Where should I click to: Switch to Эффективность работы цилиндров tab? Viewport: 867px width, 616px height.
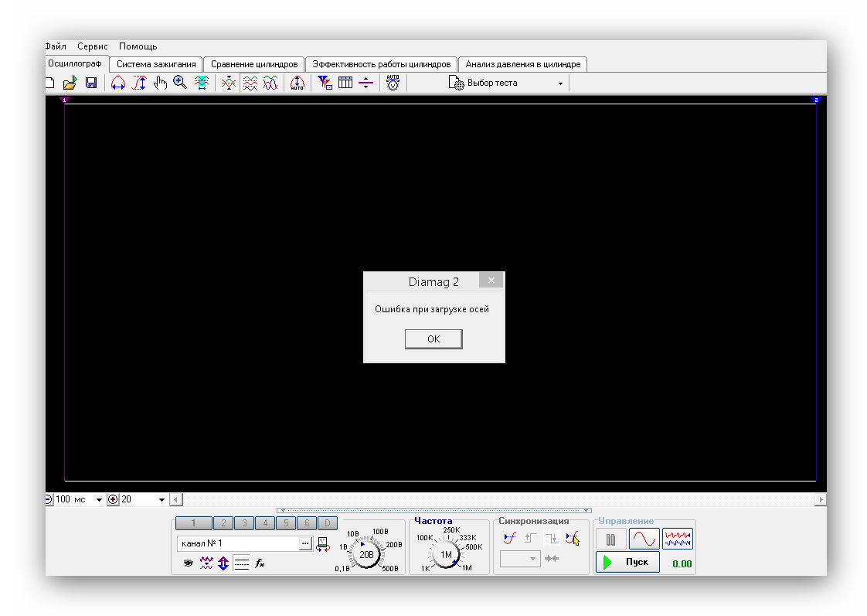(x=382, y=64)
